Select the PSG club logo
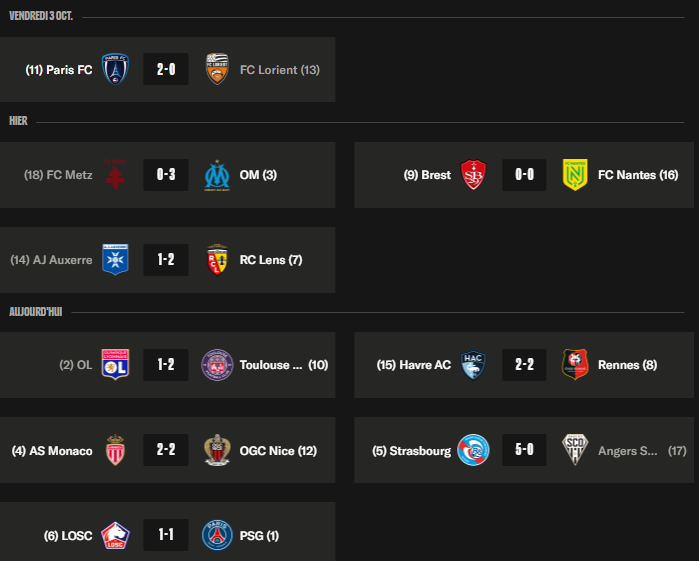Viewport: 699px width, 561px height. [216, 535]
